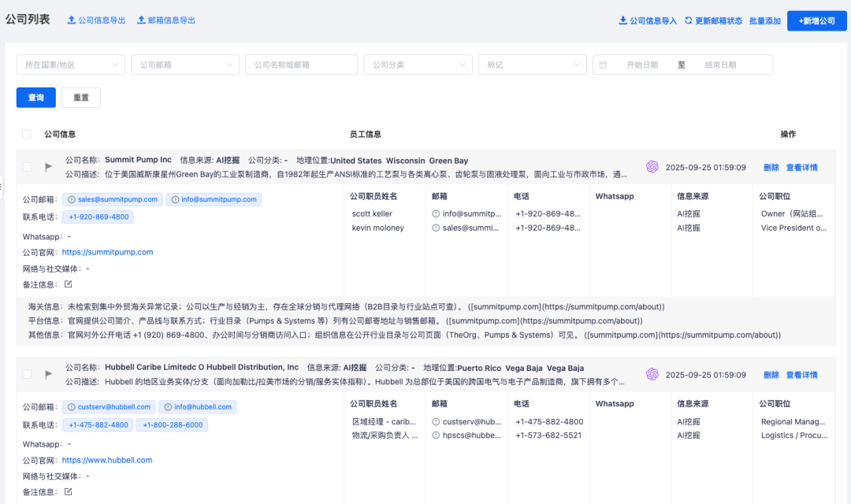The image size is (851, 504).
Task: Click the 查询 button
Action: tap(35, 98)
